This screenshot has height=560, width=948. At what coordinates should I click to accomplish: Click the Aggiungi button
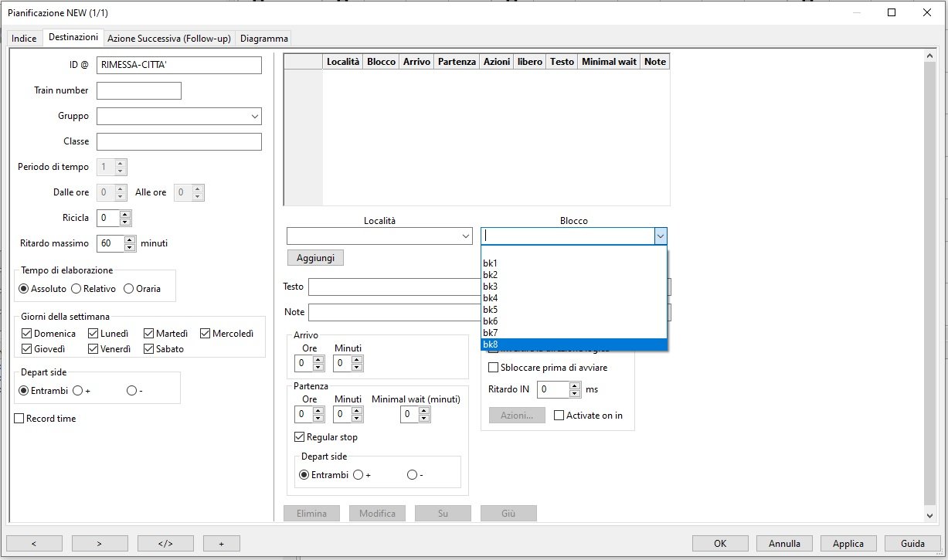(x=315, y=258)
